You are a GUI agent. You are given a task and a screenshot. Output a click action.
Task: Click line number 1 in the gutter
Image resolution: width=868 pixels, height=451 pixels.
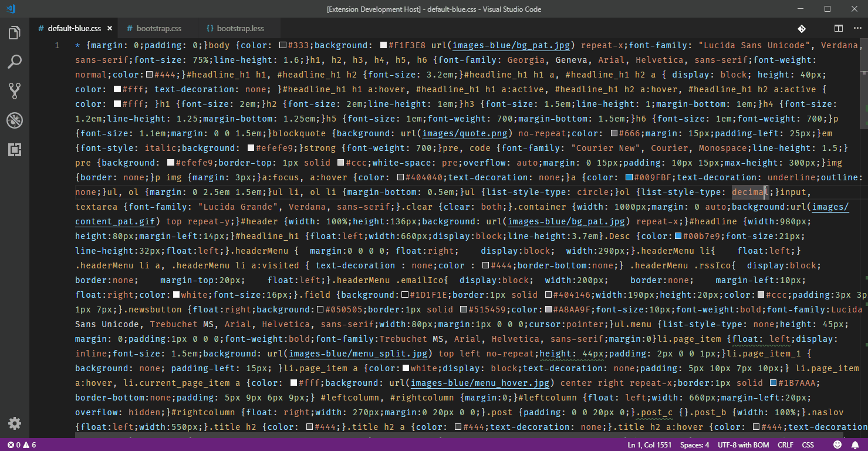pos(57,45)
